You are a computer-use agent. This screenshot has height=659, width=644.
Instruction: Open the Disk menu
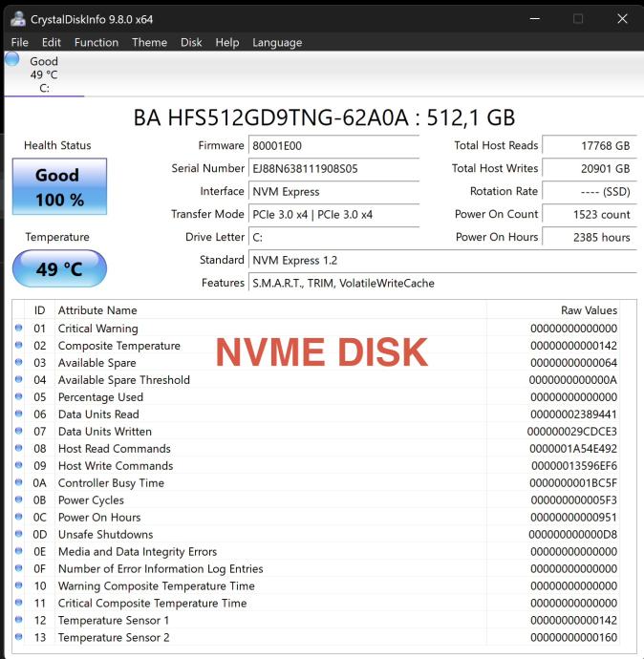click(x=191, y=42)
